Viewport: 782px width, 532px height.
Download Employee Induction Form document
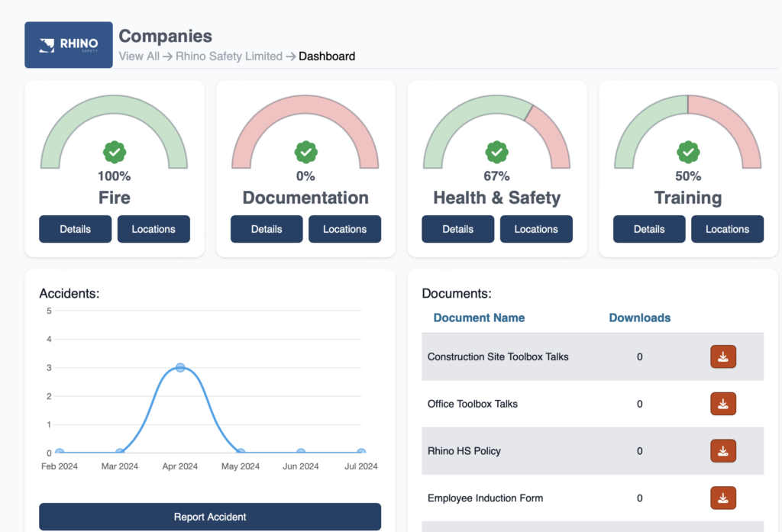point(722,498)
